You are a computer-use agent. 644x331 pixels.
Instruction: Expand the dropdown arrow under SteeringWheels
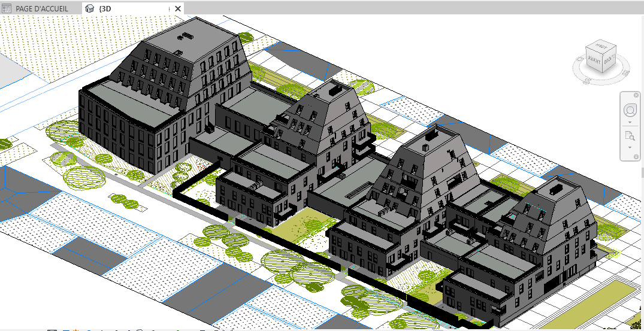point(630,122)
